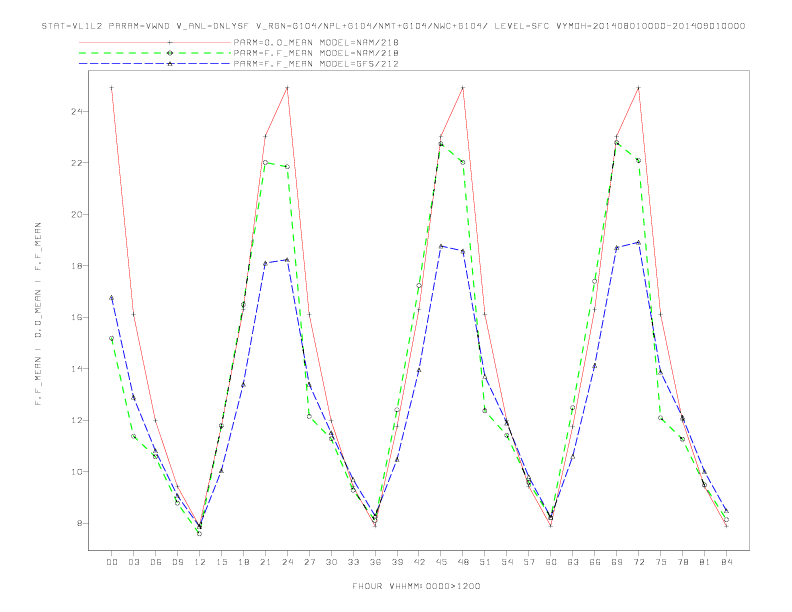Click x-axis tick label 30
792x612 pixels.
pos(331,562)
